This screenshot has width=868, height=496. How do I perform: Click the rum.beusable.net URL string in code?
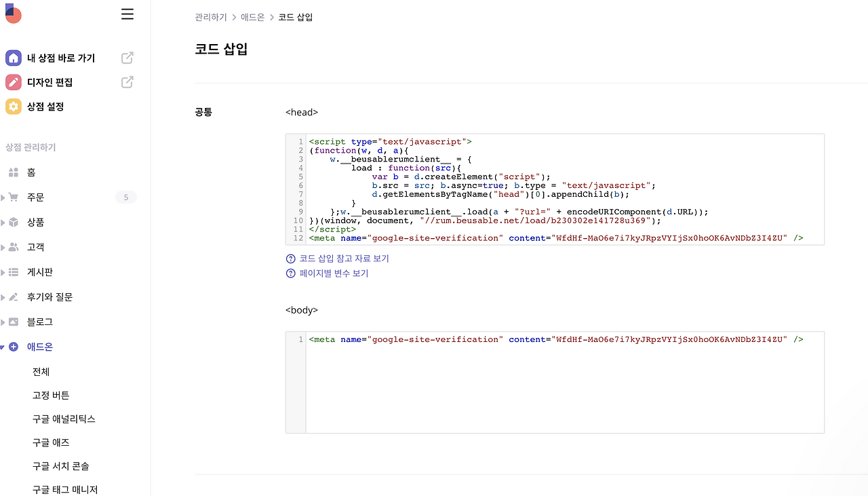point(534,221)
